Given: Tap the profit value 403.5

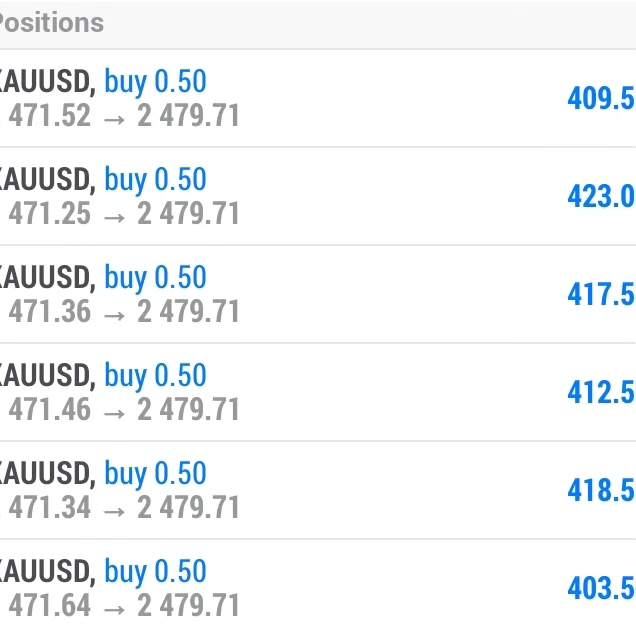Looking at the screenshot, I should pyautogui.click(x=600, y=588).
